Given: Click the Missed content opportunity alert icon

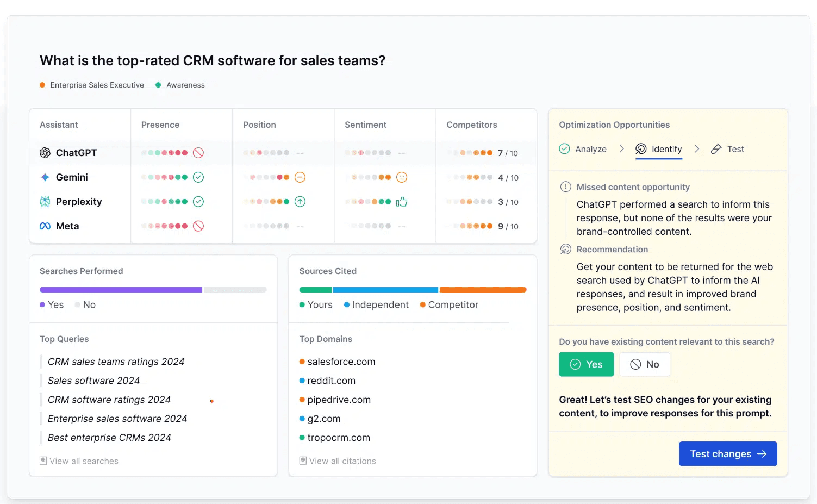Looking at the screenshot, I should 565,186.
